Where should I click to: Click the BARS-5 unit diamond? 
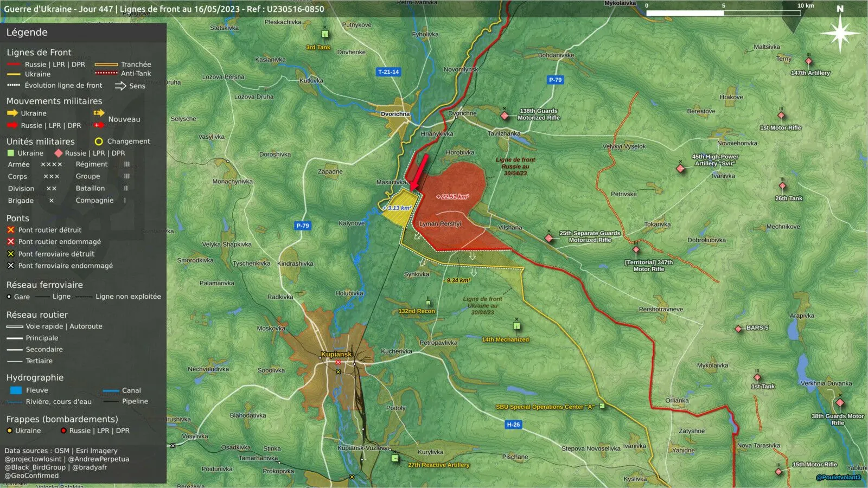click(x=738, y=329)
